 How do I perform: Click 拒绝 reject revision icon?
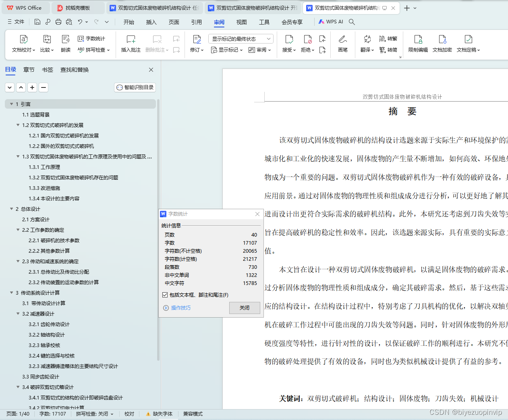point(307,39)
